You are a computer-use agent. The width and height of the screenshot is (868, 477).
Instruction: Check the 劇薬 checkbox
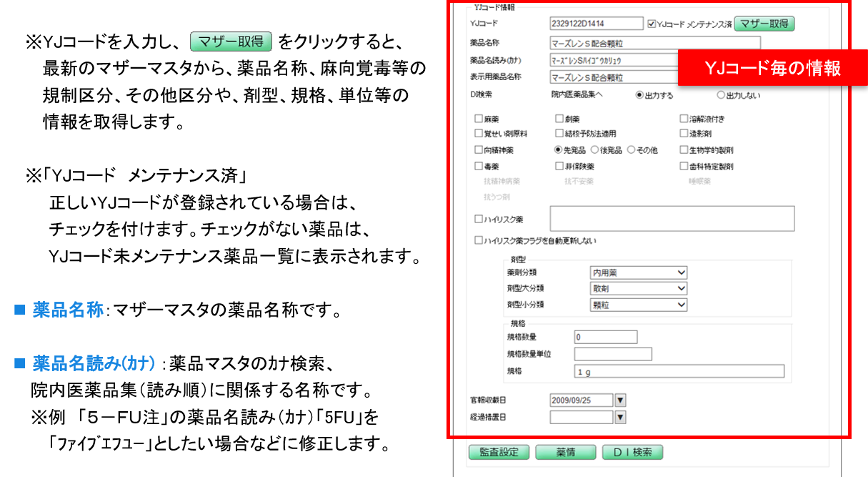559,119
